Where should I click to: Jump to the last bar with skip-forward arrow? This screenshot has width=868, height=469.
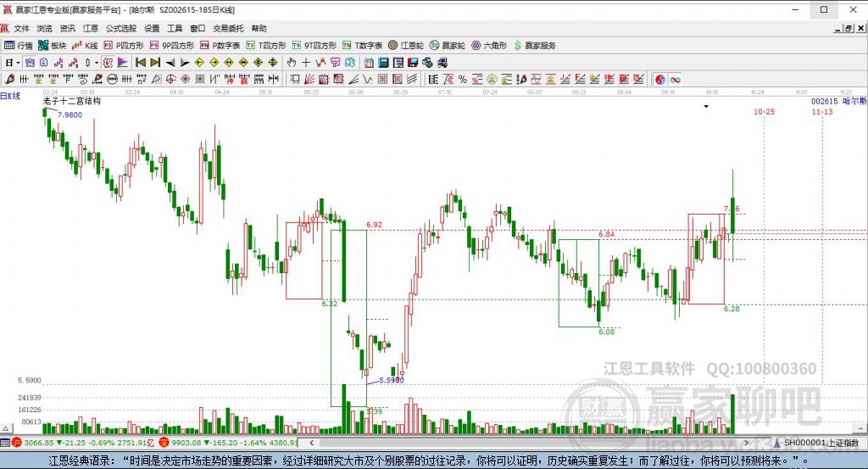pyautogui.click(x=155, y=63)
